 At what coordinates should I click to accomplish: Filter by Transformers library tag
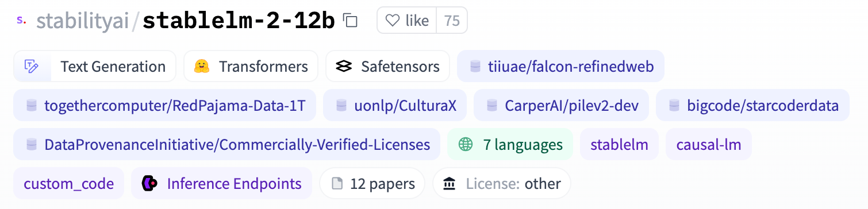coord(251,67)
